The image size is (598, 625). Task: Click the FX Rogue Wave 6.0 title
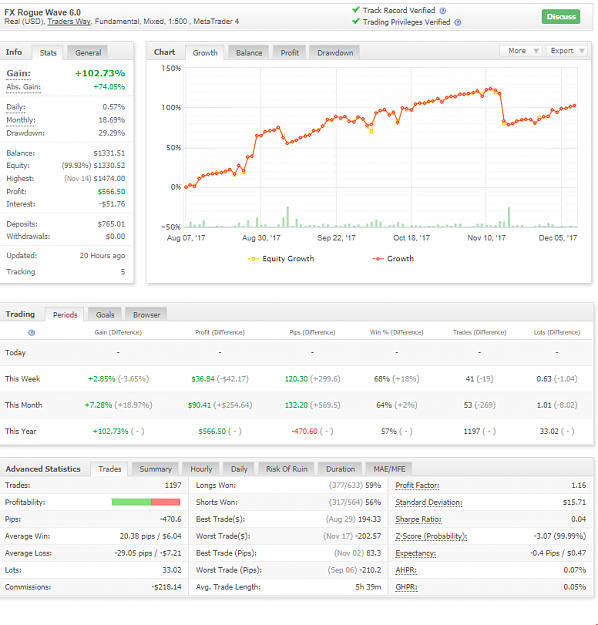(x=42, y=12)
